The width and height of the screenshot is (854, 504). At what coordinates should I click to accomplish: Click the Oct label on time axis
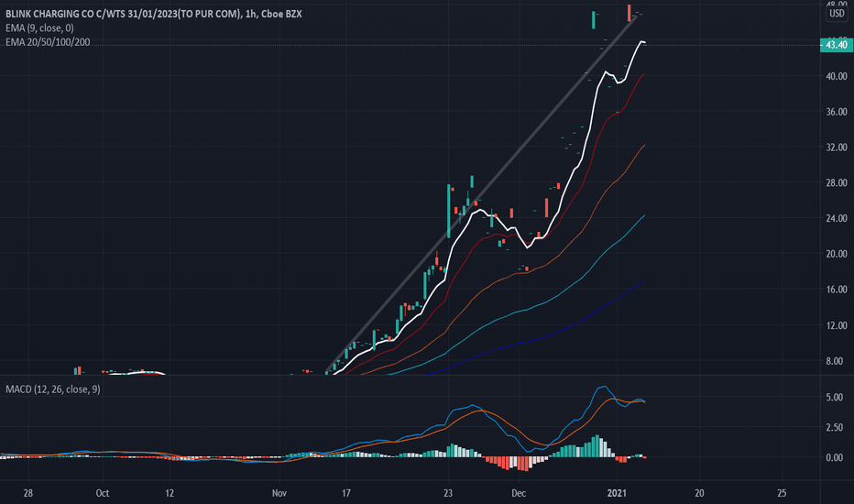click(x=103, y=493)
